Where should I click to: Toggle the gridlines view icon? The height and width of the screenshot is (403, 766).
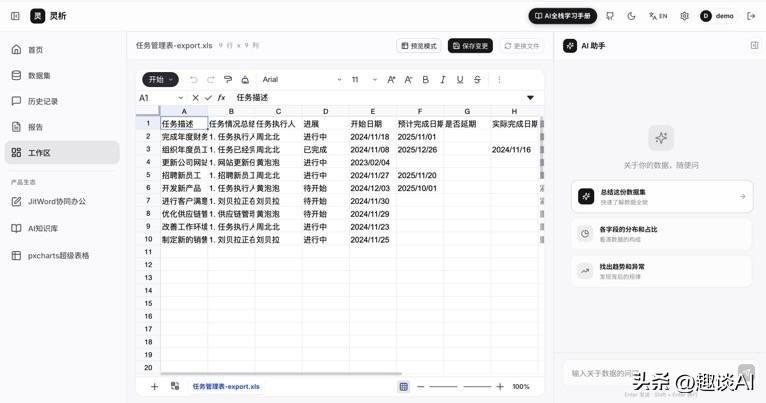coord(404,386)
